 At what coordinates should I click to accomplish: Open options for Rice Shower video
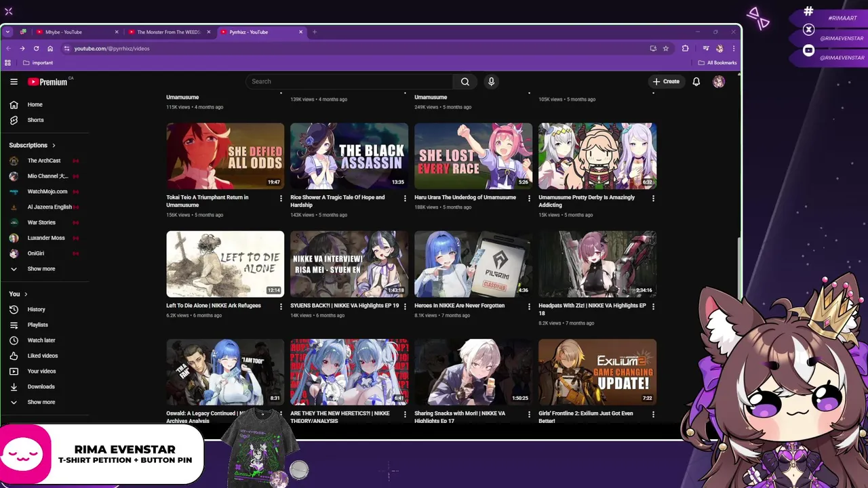click(405, 199)
